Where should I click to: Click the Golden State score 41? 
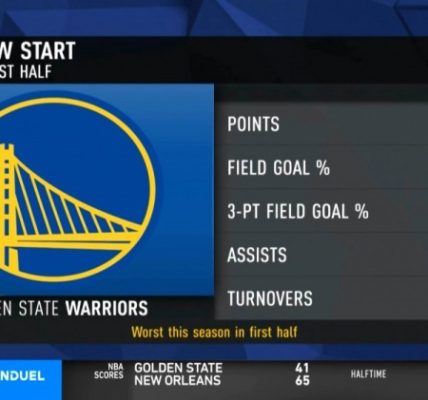click(x=302, y=368)
